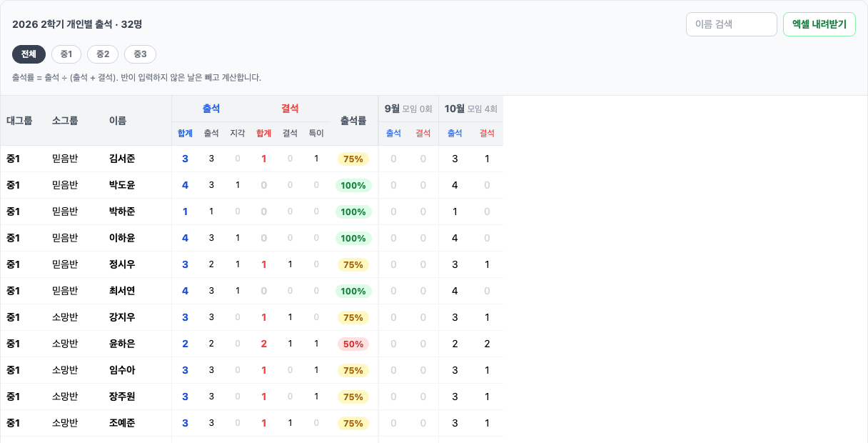
Task: Click the 지각 sub-column header
Action: (x=238, y=133)
